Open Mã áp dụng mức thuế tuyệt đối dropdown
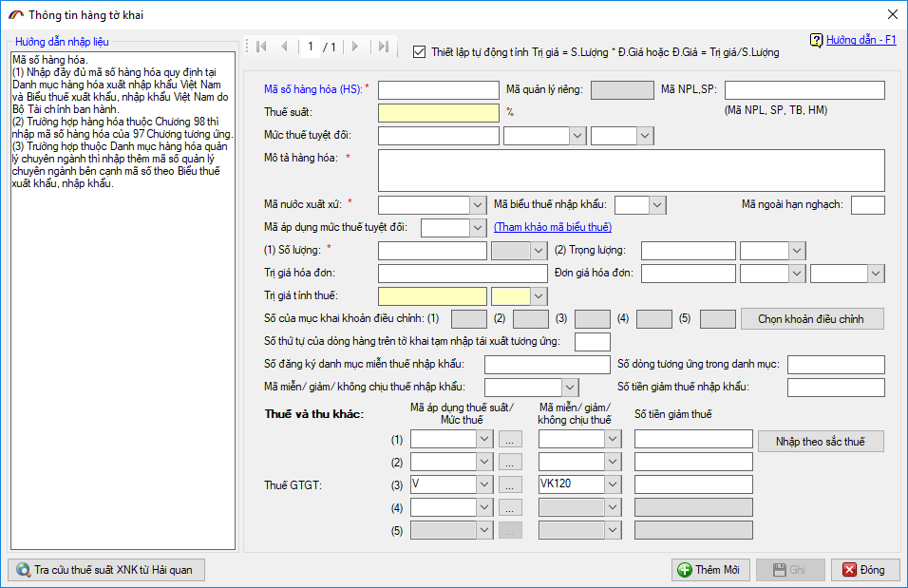The height and width of the screenshot is (588, 908). click(x=478, y=228)
